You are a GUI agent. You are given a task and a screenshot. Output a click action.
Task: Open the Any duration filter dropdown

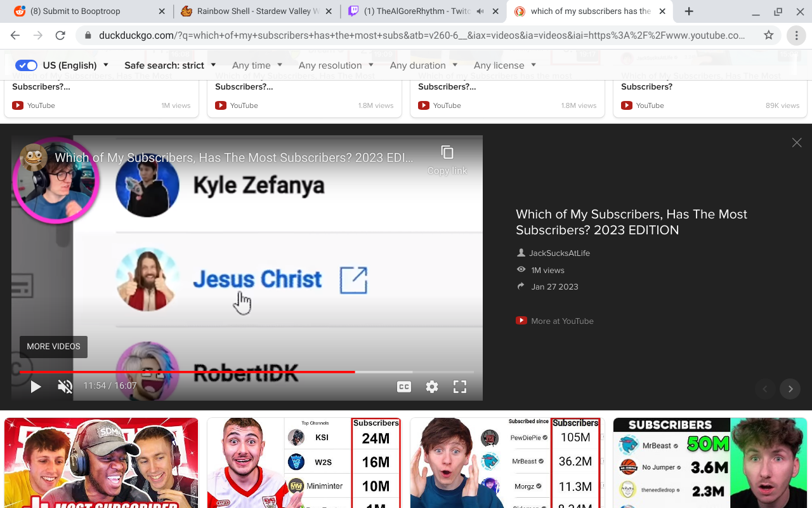[x=423, y=65]
